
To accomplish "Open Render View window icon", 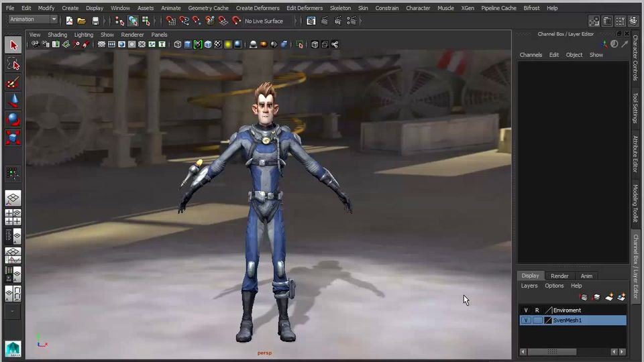I will click(x=311, y=21).
